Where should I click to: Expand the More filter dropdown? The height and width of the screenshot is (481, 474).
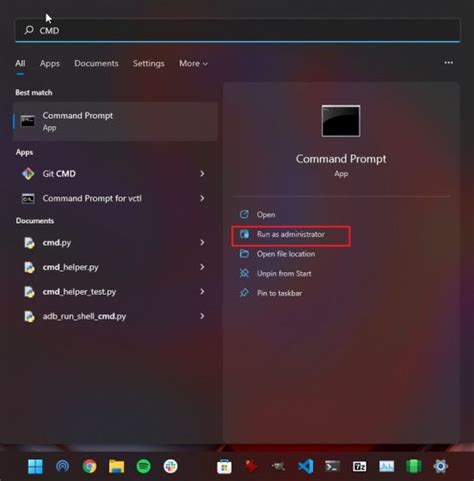tap(193, 63)
